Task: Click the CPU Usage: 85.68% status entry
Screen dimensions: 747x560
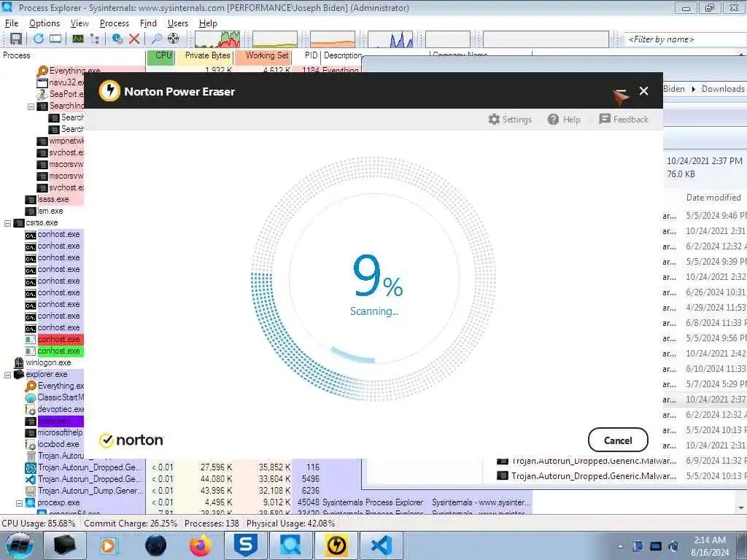Action: (39, 524)
